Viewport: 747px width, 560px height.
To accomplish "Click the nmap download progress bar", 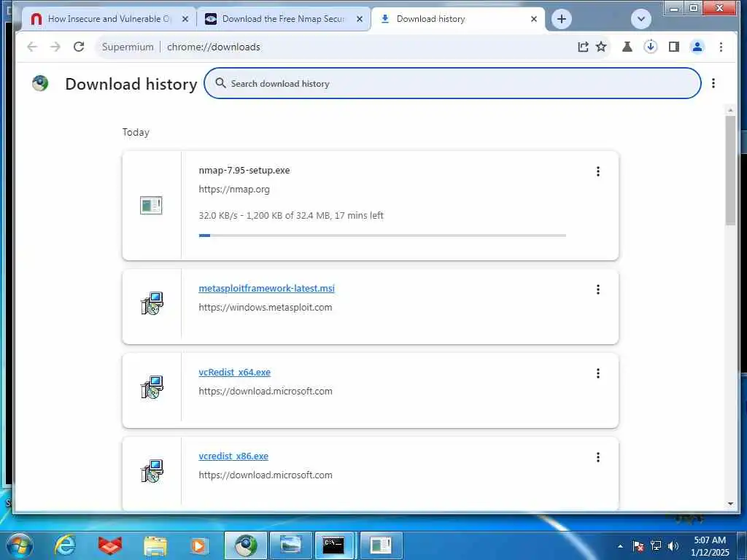I will pos(382,236).
